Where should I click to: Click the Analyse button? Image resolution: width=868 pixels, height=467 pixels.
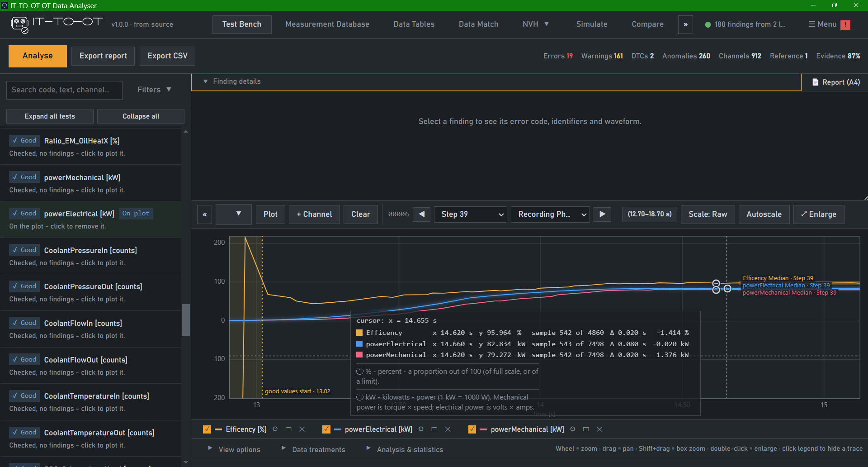[x=38, y=56]
